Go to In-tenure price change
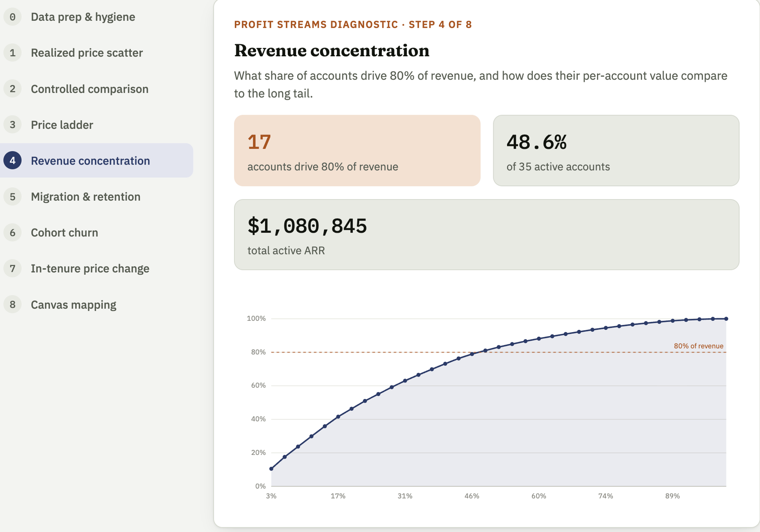The image size is (760, 532). click(x=90, y=268)
